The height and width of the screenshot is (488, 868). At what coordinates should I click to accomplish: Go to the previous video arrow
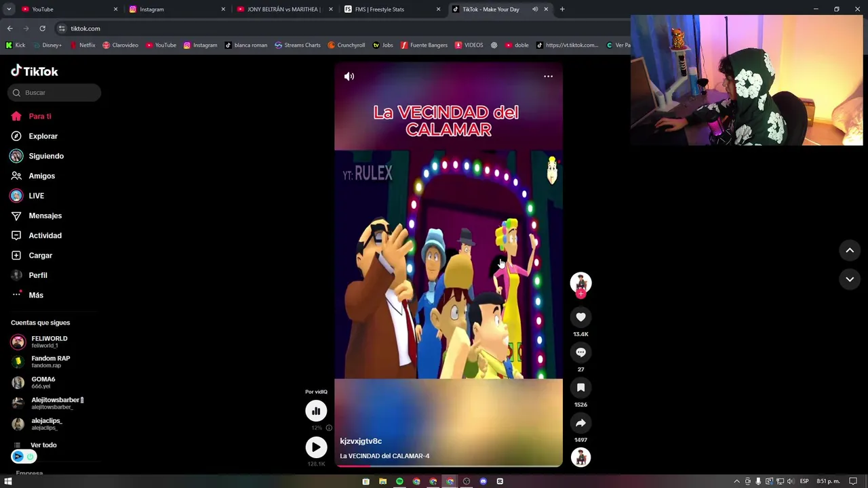tap(850, 251)
